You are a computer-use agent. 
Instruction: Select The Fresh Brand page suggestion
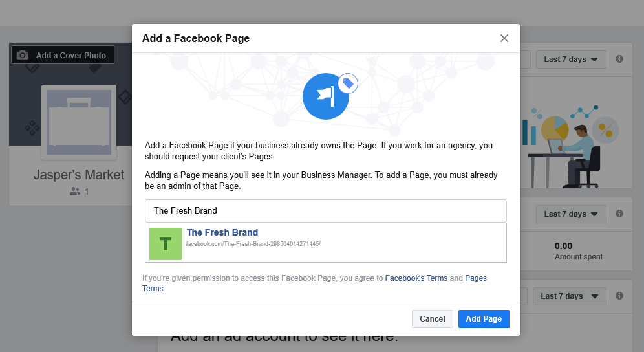pos(222,233)
